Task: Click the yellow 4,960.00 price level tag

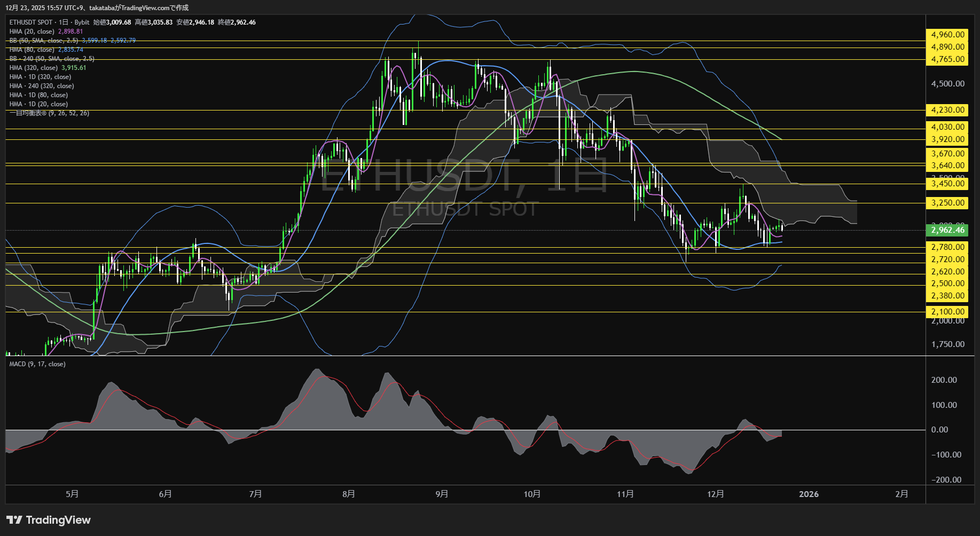Action: tap(947, 35)
